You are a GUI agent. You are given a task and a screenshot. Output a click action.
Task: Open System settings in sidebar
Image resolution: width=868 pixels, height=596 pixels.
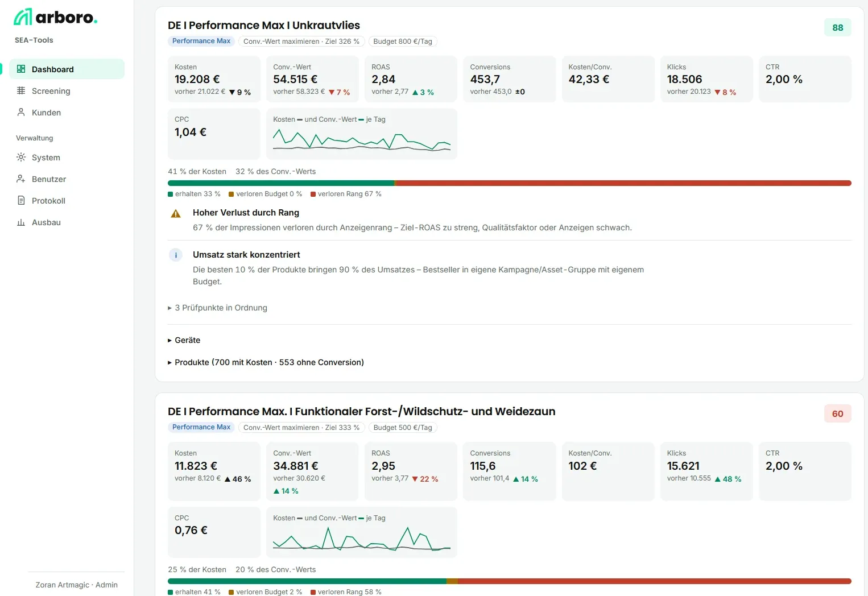tap(67, 157)
